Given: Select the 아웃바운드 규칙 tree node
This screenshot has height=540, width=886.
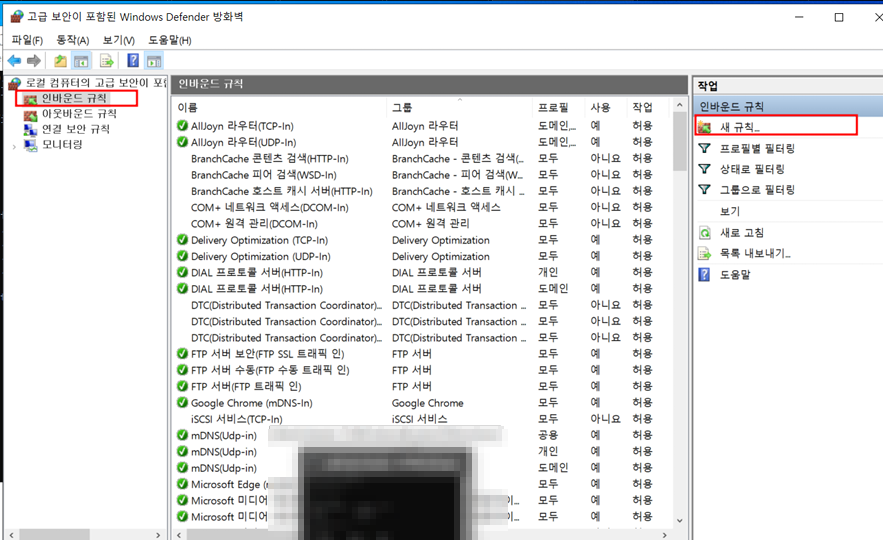Looking at the screenshot, I should pyautogui.click(x=79, y=114).
